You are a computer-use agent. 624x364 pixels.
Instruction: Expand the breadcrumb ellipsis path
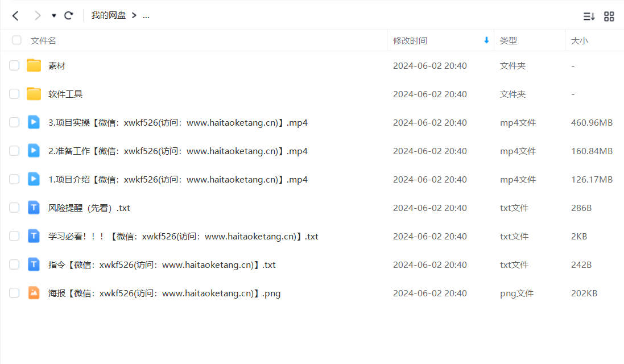coord(146,16)
